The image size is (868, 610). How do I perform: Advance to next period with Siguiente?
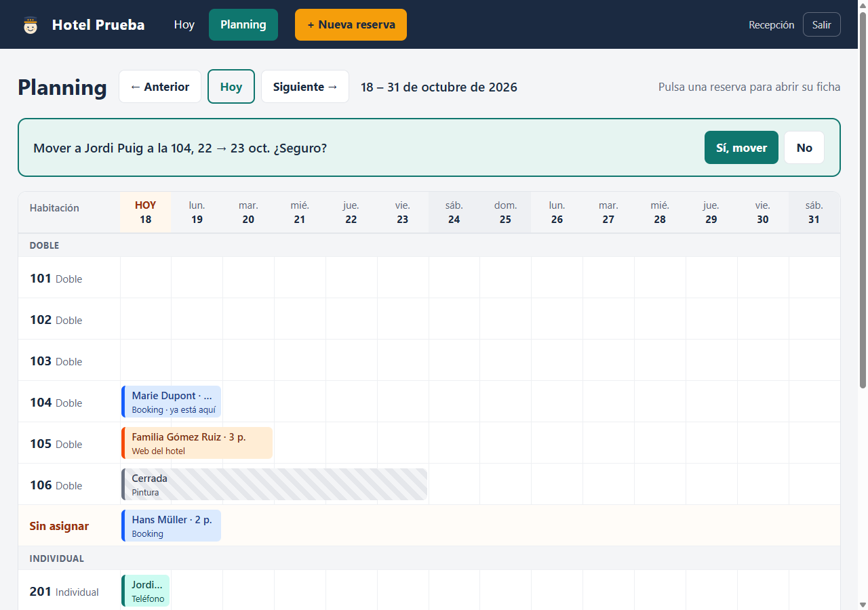pyautogui.click(x=305, y=87)
